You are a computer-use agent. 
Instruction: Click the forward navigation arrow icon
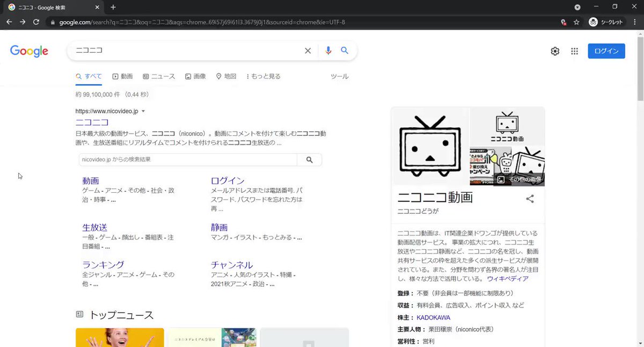point(23,22)
